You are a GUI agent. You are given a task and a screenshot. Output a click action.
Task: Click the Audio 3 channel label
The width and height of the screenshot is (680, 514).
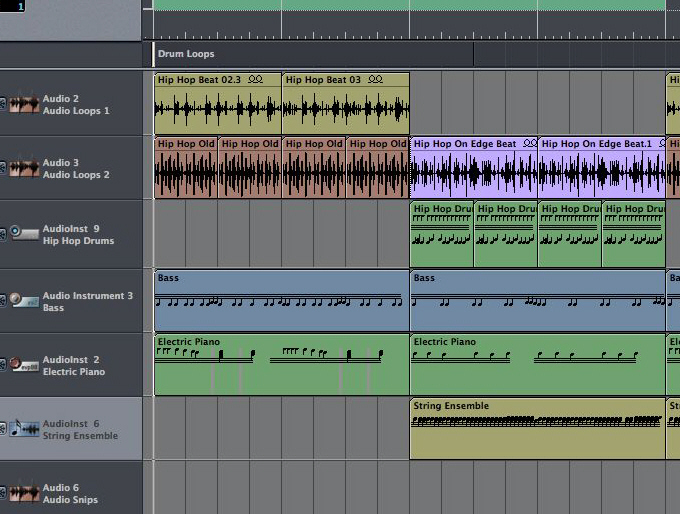click(60, 163)
